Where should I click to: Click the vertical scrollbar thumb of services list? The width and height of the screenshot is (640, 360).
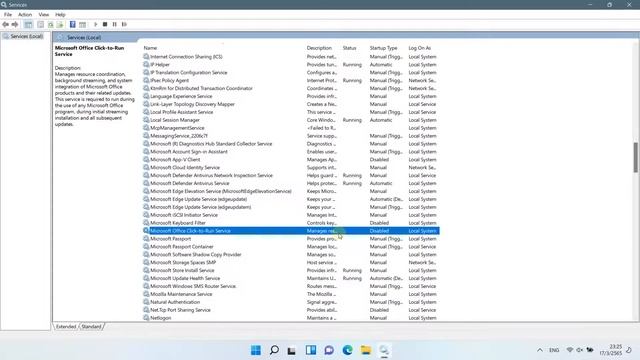[x=636, y=158]
